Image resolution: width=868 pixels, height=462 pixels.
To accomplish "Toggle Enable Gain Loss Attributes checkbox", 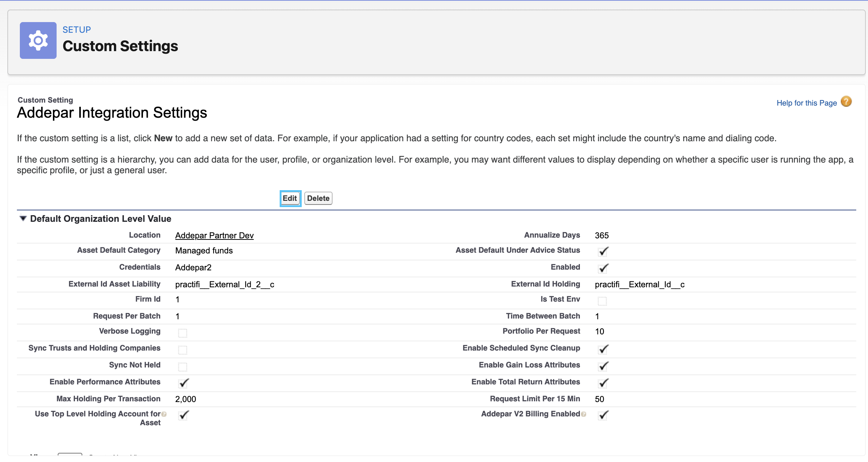I will (603, 366).
